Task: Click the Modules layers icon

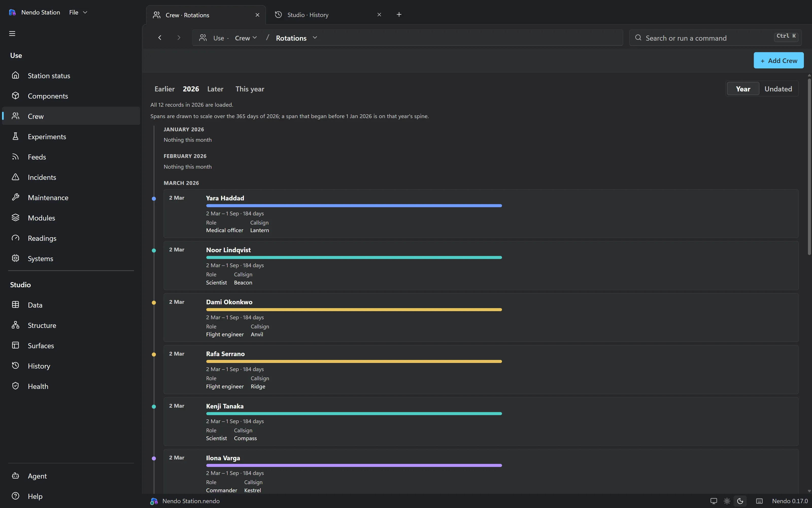Action: pos(15,218)
